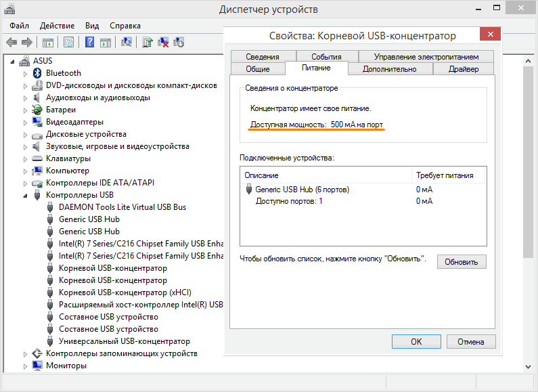Viewport: 538px width, 392px height.
Task: Expand Контроллеры IDE ATA/ATAPI arrow
Action: pyautogui.click(x=25, y=183)
